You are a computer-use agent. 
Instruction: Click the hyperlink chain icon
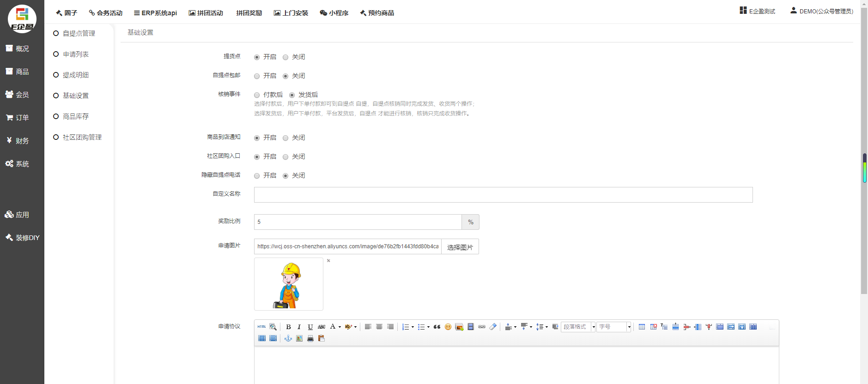tap(482, 327)
